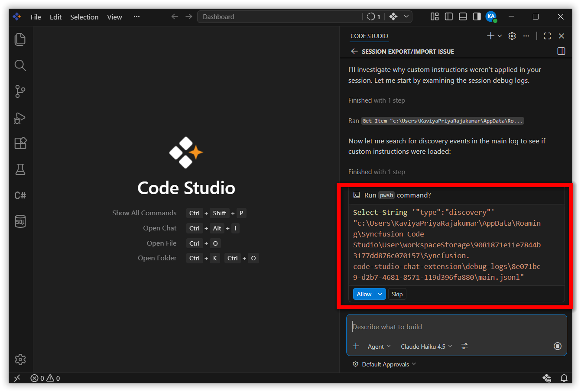Expand the new chat plus dropdown arrow

500,36
